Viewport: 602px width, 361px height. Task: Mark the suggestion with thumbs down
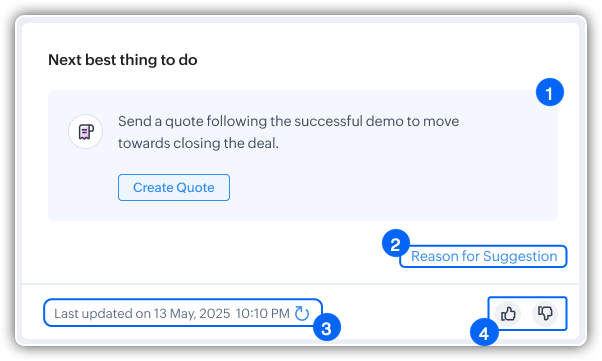tap(545, 314)
